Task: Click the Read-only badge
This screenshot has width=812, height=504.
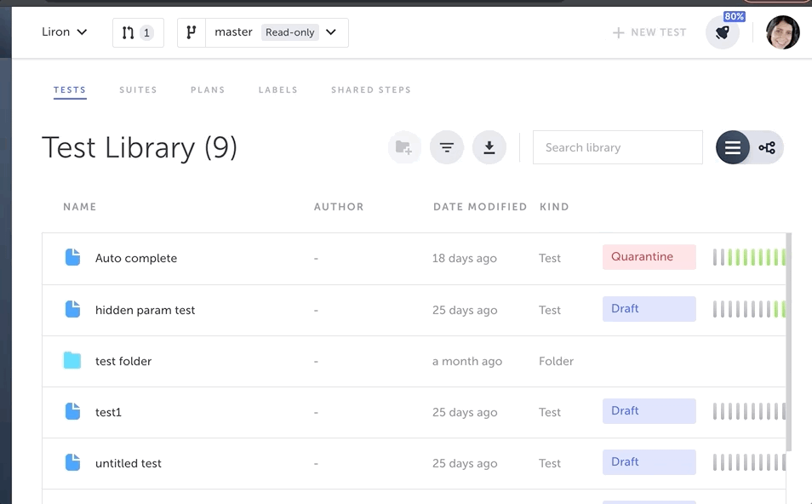Action: click(290, 32)
